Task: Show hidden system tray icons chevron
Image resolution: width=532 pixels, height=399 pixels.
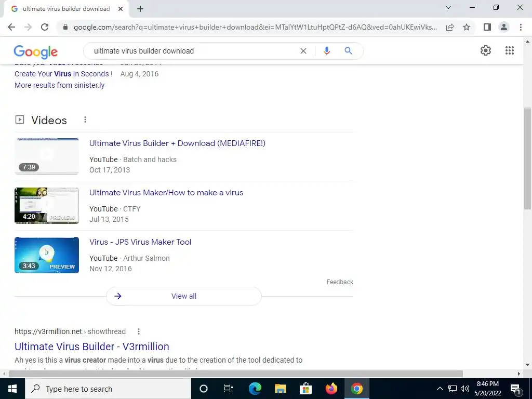Action: (440, 389)
